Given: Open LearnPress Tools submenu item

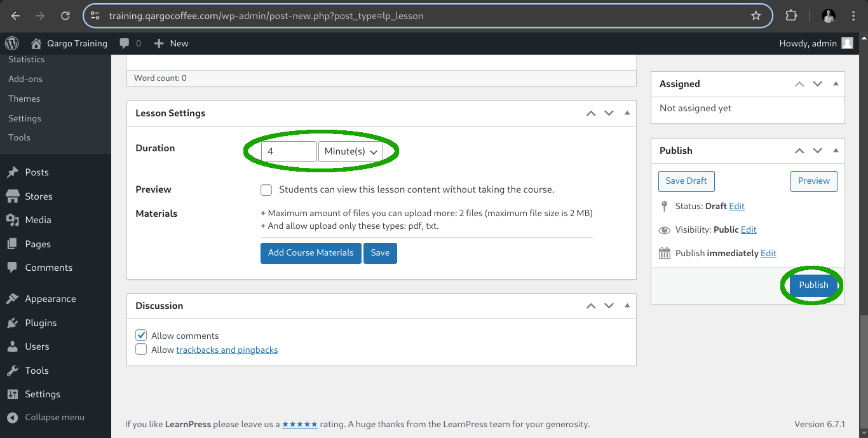Looking at the screenshot, I should click(19, 137).
